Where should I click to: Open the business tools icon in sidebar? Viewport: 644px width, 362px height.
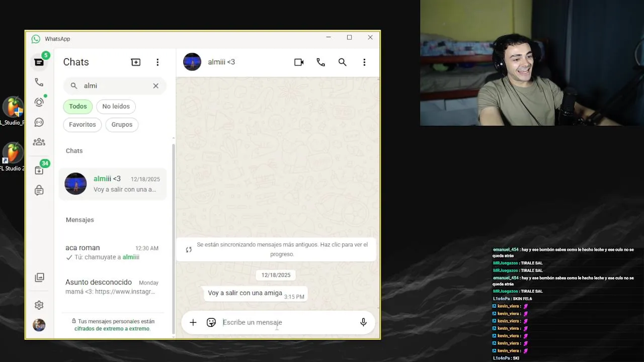click(x=39, y=191)
